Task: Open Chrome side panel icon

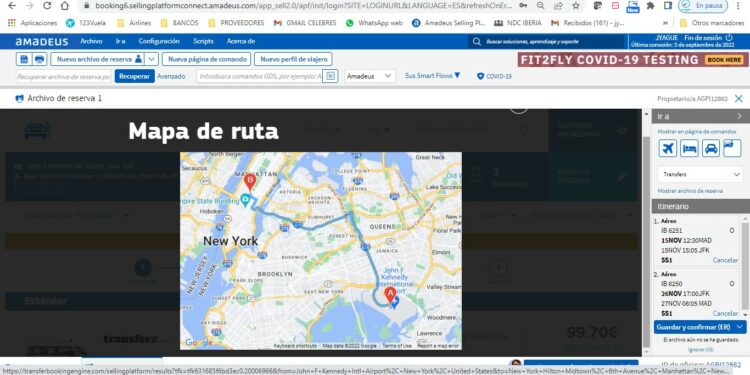Action: (x=668, y=6)
